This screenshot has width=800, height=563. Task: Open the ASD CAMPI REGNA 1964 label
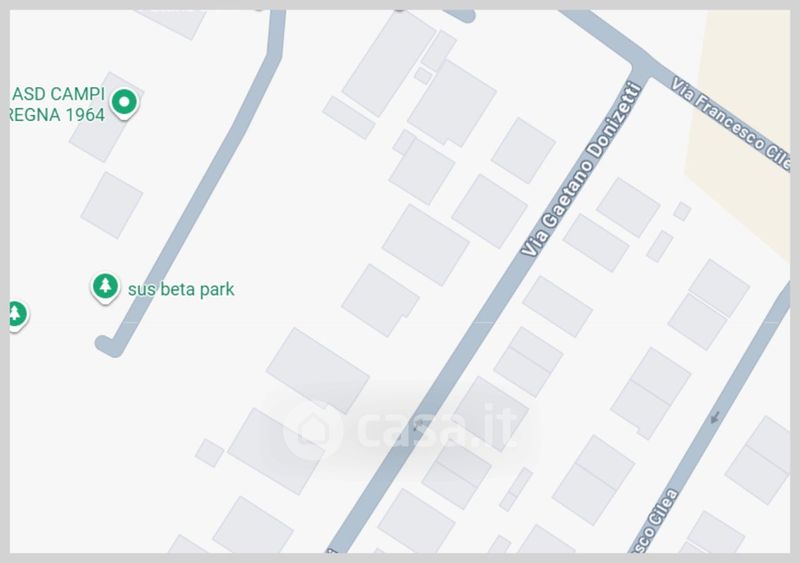pyautogui.click(x=57, y=104)
